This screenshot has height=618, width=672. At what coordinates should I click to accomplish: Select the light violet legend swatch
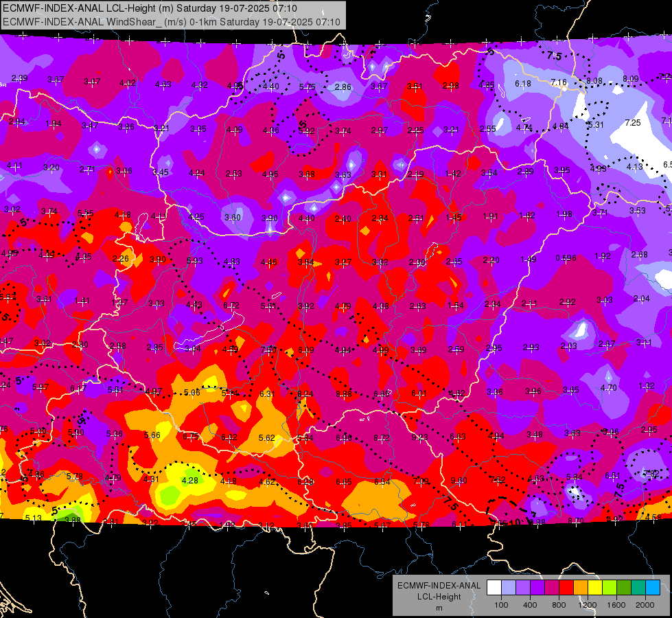523,588
